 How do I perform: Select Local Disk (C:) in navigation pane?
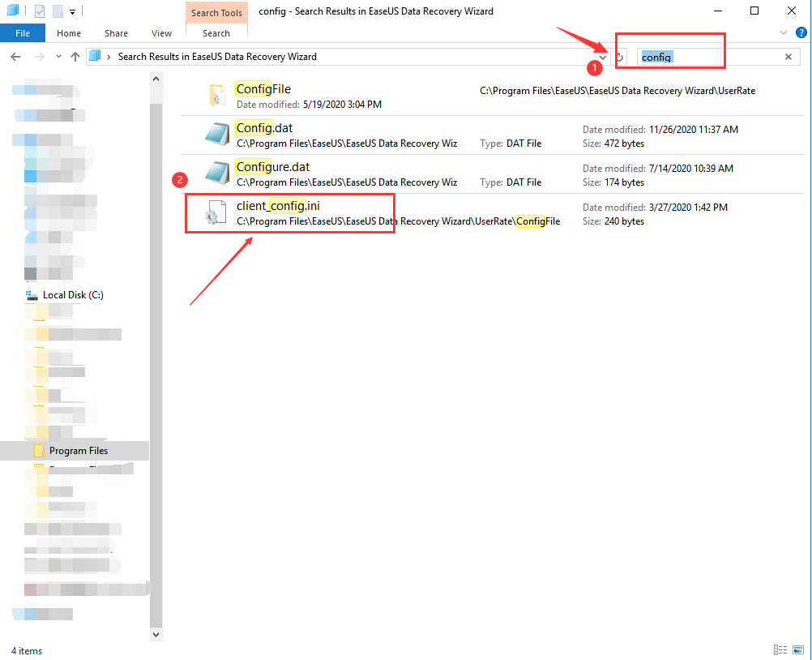click(x=73, y=295)
